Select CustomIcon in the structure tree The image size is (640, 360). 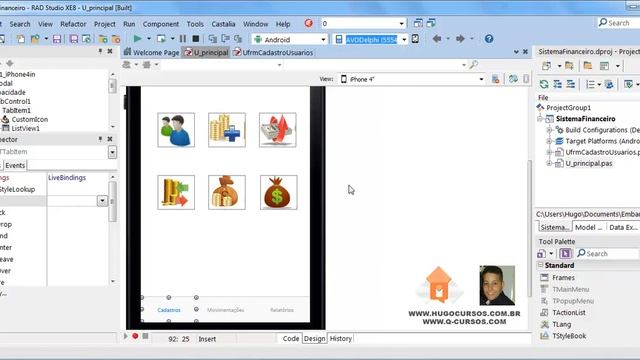click(x=29, y=119)
